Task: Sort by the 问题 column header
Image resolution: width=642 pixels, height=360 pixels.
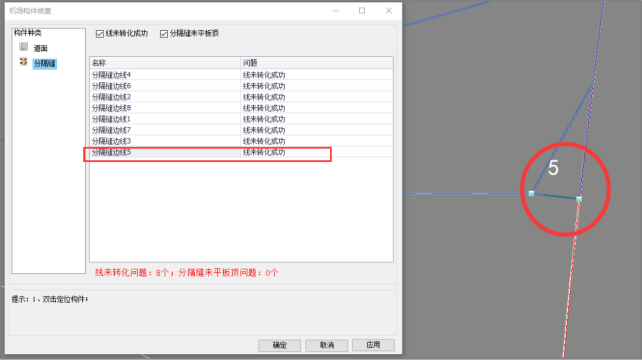Action: coord(317,63)
